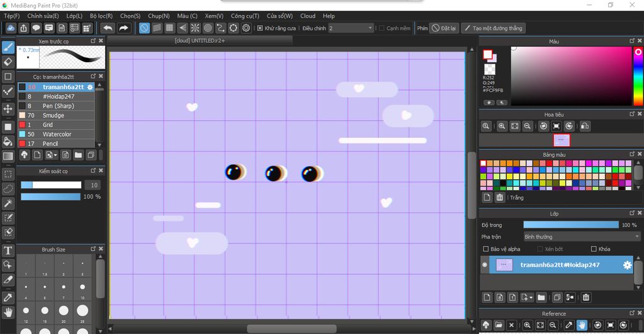Select the Text tool
This screenshot has height=334, width=644.
(x=8, y=250)
